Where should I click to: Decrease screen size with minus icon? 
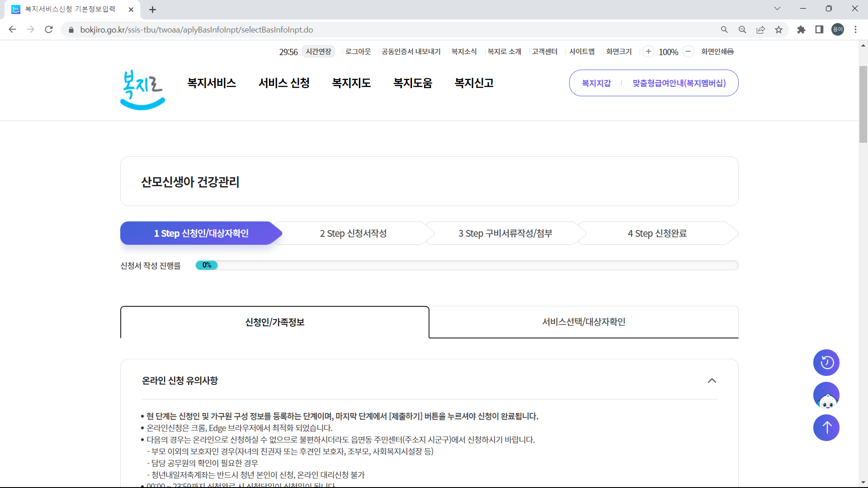pos(688,52)
